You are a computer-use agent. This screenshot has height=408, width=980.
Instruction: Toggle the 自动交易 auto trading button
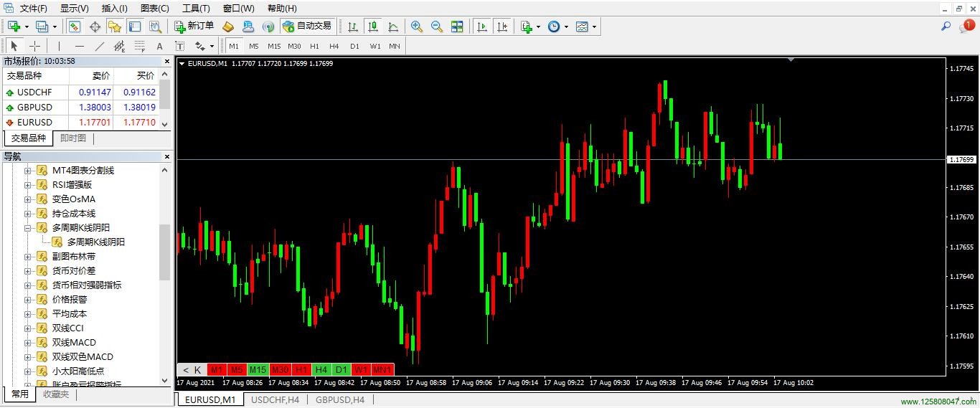(307, 27)
